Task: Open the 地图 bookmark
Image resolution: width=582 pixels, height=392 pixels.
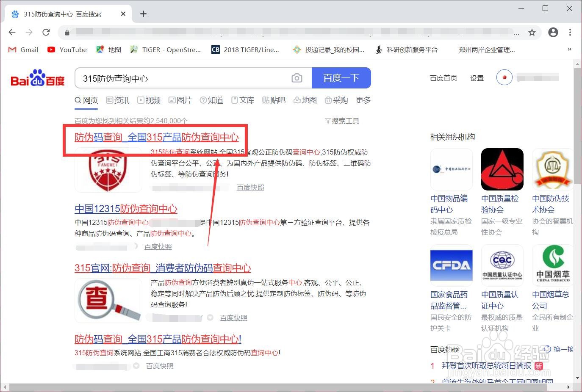Action: (108, 50)
